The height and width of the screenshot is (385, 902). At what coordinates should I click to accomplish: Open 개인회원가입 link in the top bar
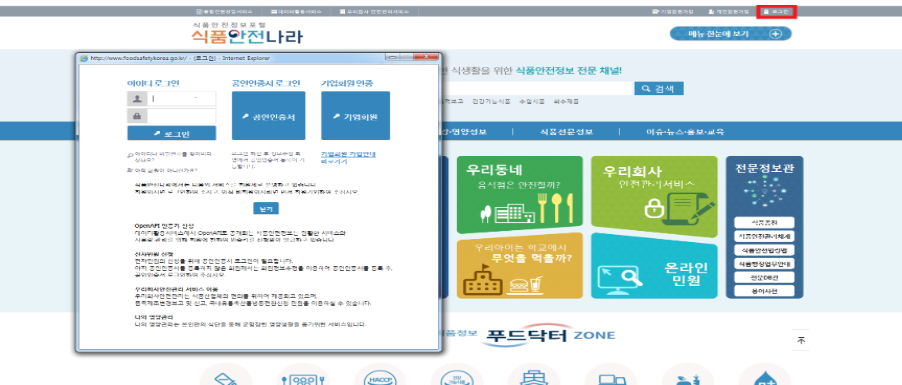[729, 12]
